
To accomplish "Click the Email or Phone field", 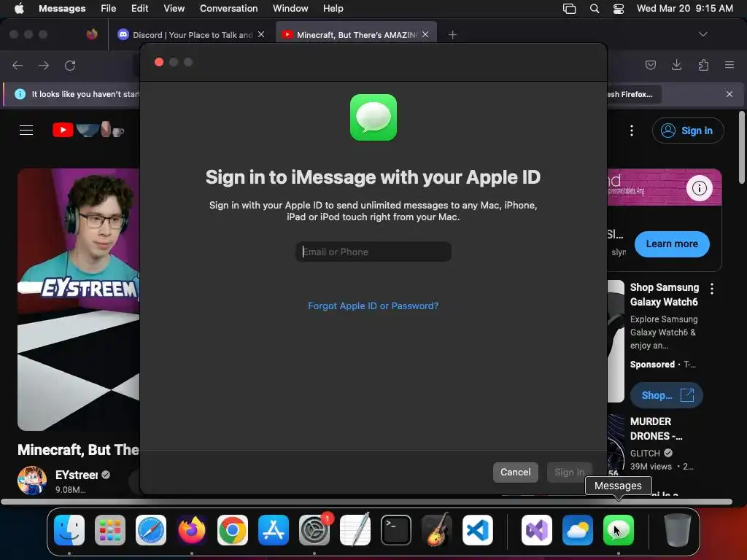I will pos(373,252).
